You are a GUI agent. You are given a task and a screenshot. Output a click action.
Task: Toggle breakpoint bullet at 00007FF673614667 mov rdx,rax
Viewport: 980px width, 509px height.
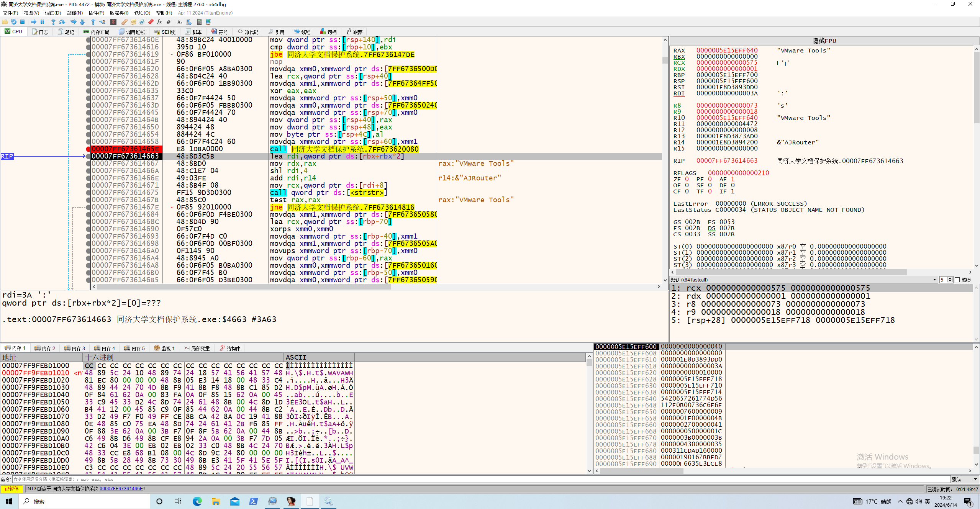point(88,164)
